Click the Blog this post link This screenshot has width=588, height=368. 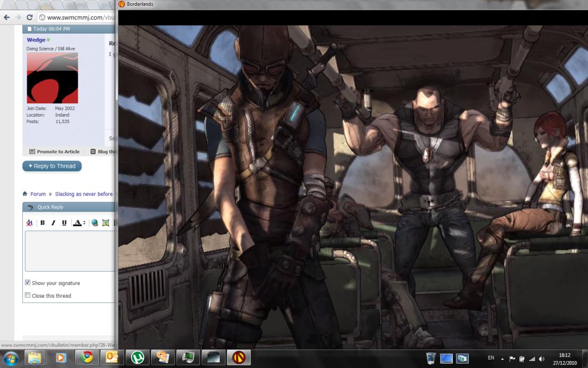pyautogui.click(x=103, y=152)
